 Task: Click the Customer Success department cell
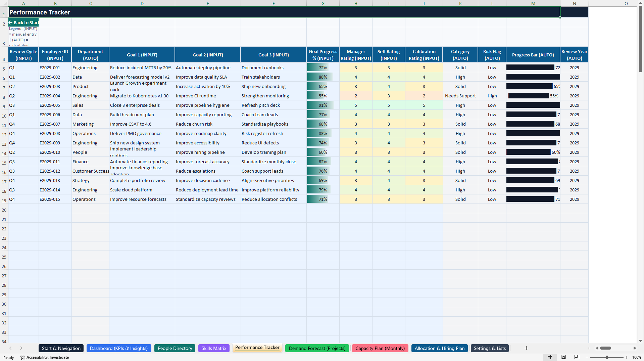coord(90,171)
